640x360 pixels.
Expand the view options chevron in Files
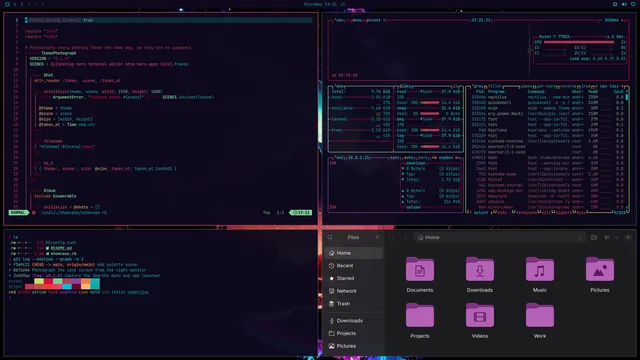pos(616,237)
